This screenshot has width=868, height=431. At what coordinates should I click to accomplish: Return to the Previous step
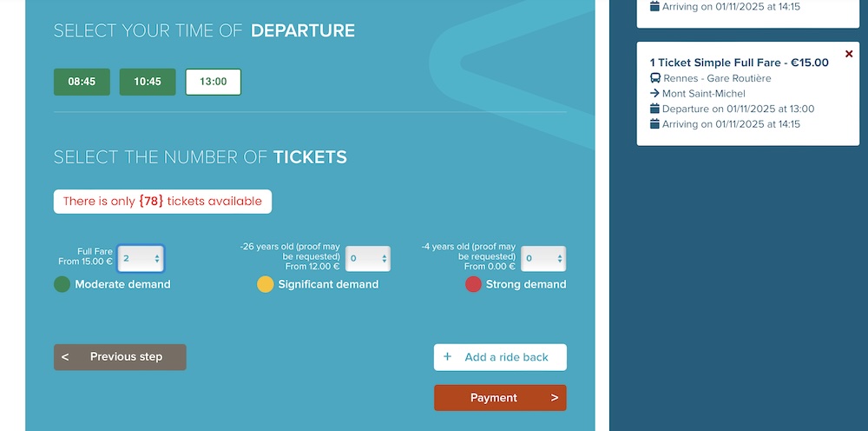click(120, 357)
